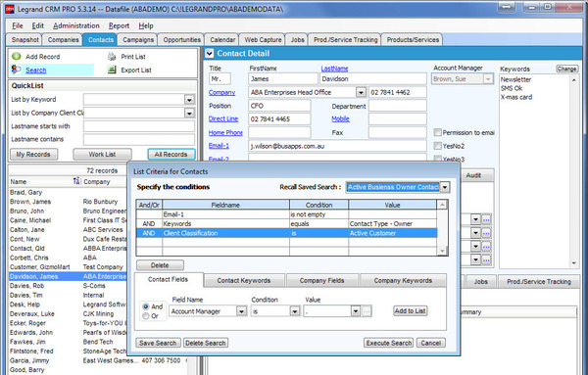
Task: Switch to the Opportunities tab
Action: pyautogui.click(x=181, y=40)
